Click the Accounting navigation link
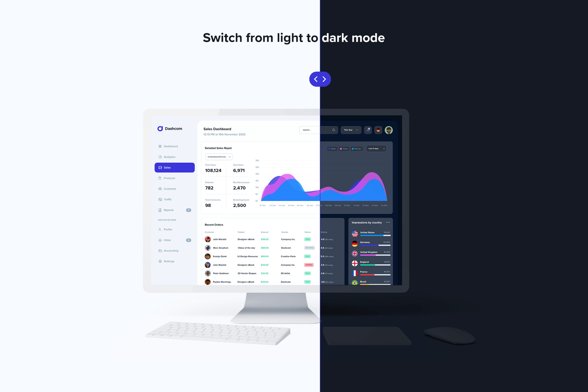588x392 pixels. [170, 250]
